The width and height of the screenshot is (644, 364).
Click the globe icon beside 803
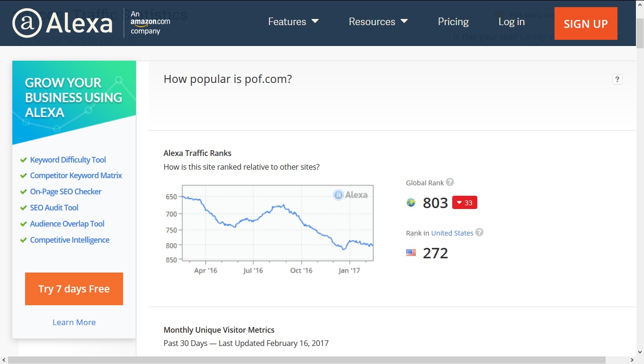pos(411,202)
